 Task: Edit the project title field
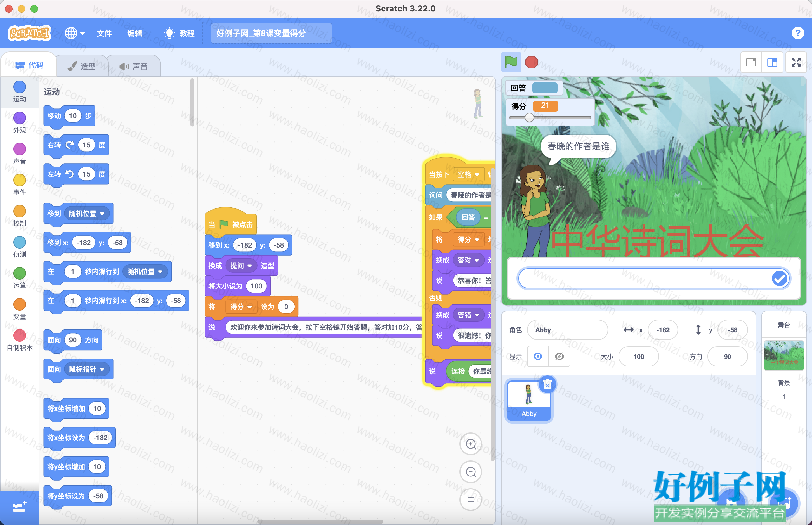coord(271,33)
